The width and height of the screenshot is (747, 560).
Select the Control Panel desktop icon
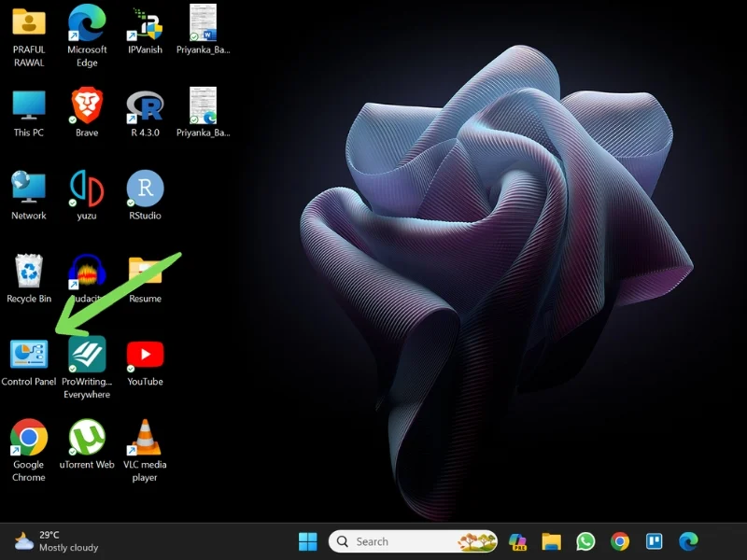(29, 356)
